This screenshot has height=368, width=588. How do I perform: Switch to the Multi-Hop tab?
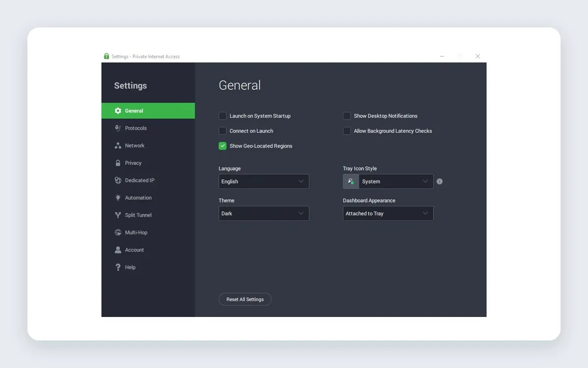148,233
